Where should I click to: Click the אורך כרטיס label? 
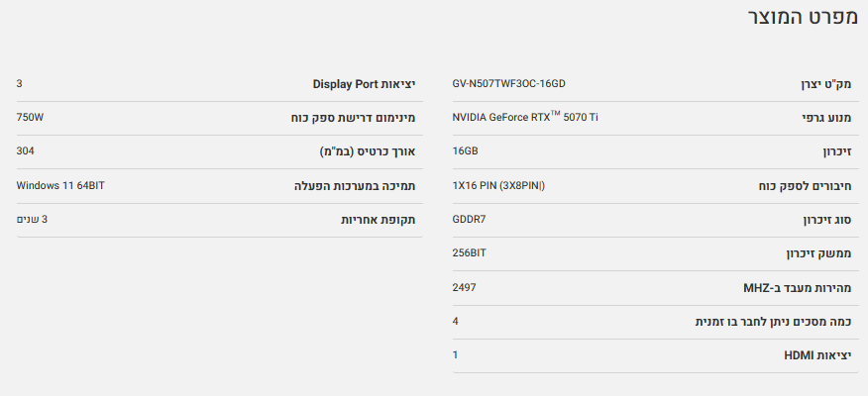coord(362,151)
